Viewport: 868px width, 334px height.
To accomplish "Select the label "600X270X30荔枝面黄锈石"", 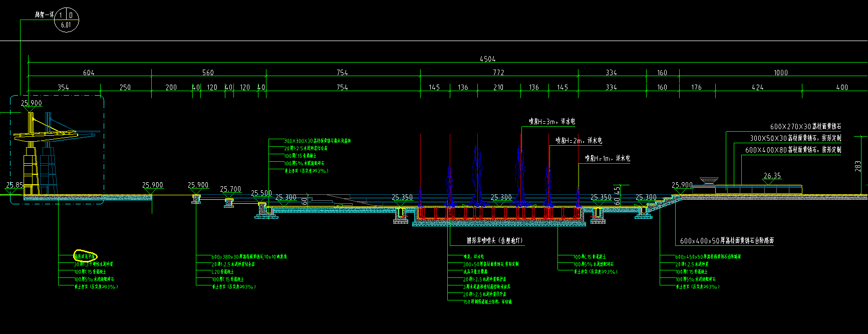I will 805,127.
